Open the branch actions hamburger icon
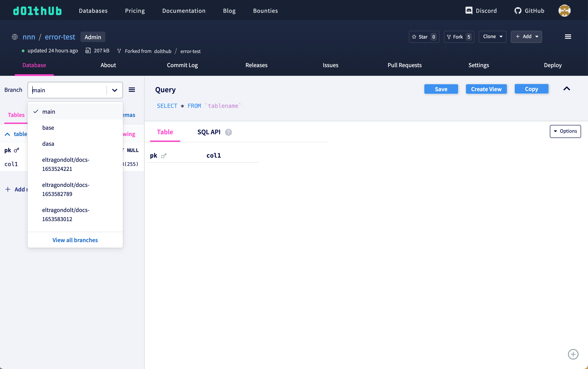Screen dimensions: 588x369 coord(132,90)
